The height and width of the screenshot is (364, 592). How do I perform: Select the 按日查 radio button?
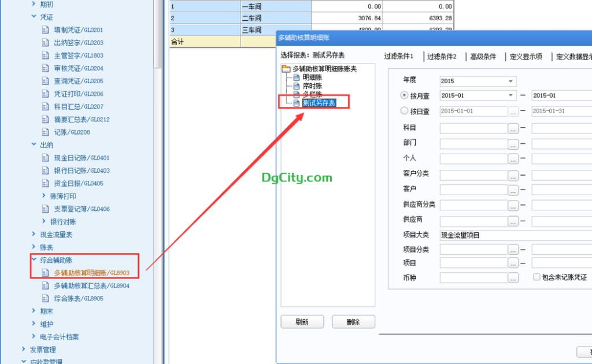pos(404,111)
